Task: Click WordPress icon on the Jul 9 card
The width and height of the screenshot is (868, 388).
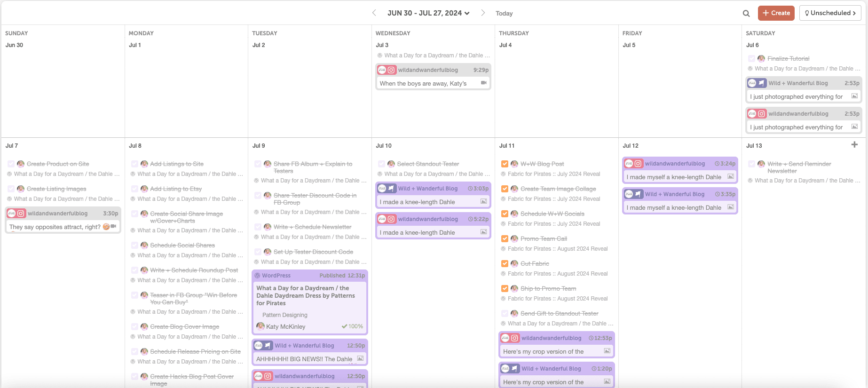Action: tap(257, 276)
